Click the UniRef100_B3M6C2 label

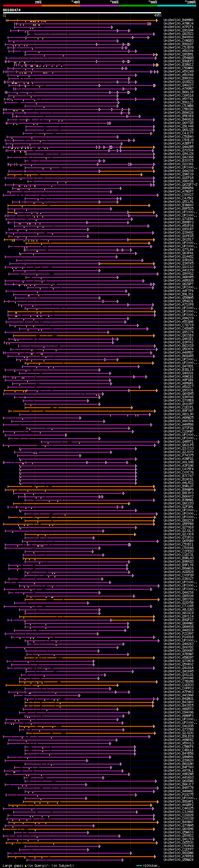pyautogui.click(x=178, y=65)
